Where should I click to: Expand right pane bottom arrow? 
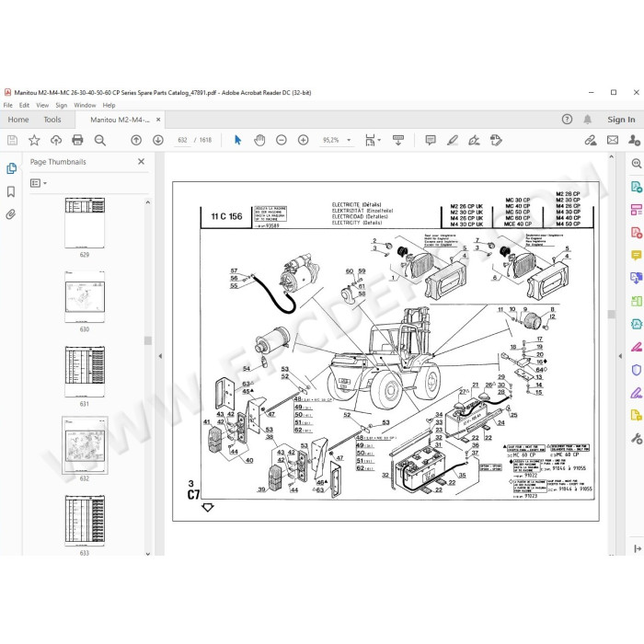(637, 548)
